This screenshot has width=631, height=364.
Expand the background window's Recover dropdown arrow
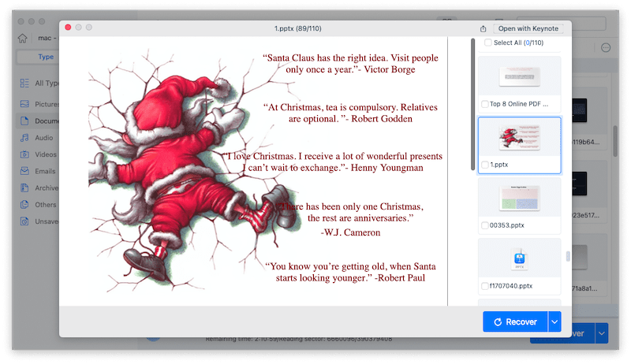602,333
